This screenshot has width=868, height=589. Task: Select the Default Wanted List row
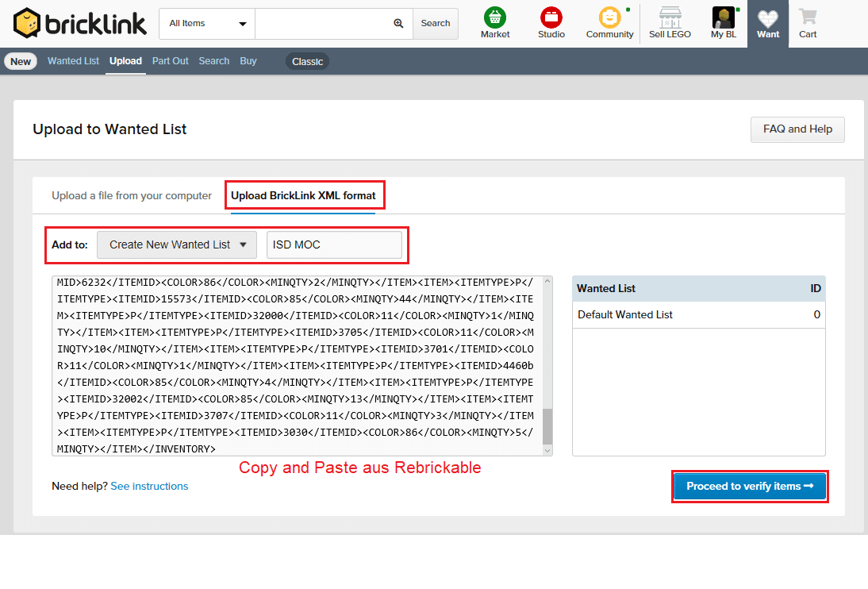(699, 314)
